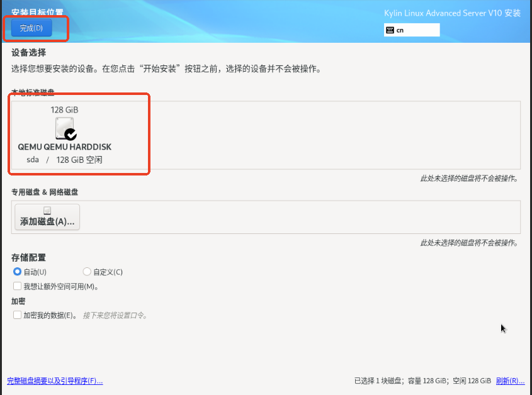Viewport: 532px width, 395px height.
Task: Select the QEMU HARDDISK drive icon
Action: 66,128
